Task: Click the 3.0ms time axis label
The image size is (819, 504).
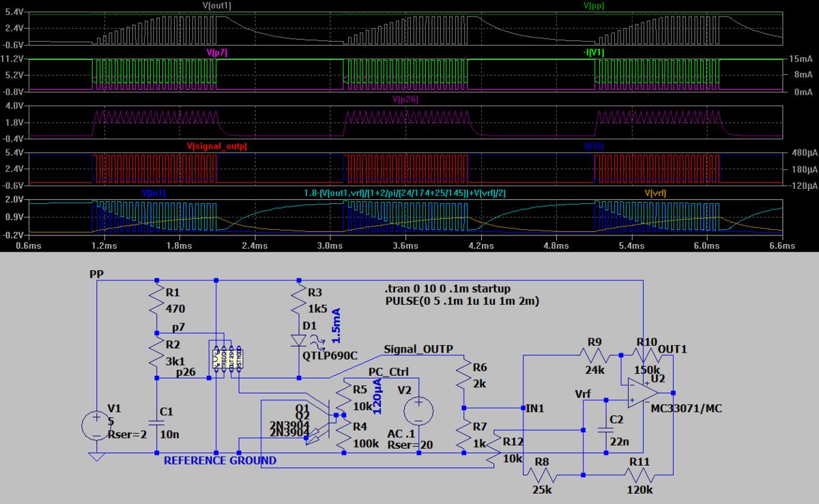Action: point(330,245)
